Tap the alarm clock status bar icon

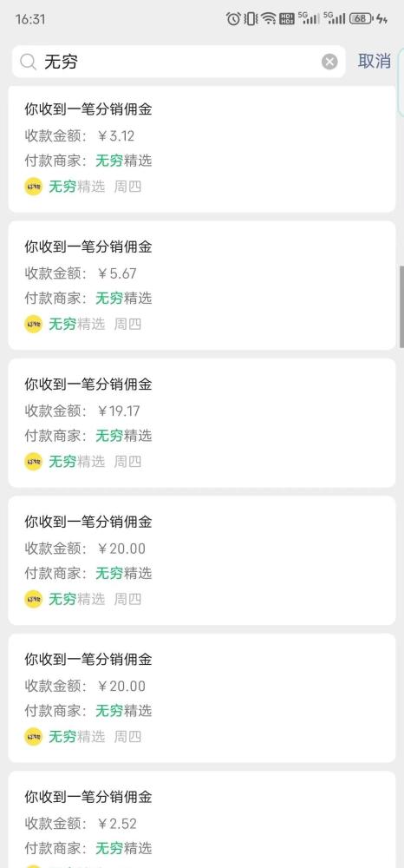(x=233, y=18)
